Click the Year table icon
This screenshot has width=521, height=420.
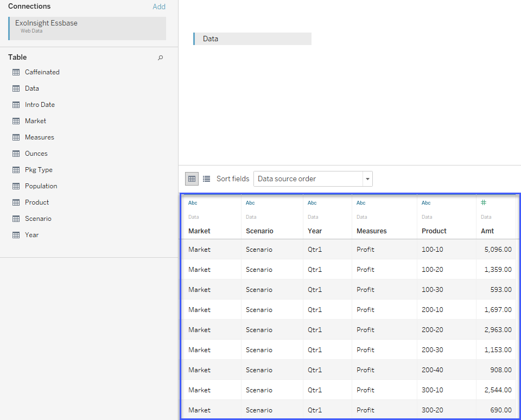click(16, 235)
